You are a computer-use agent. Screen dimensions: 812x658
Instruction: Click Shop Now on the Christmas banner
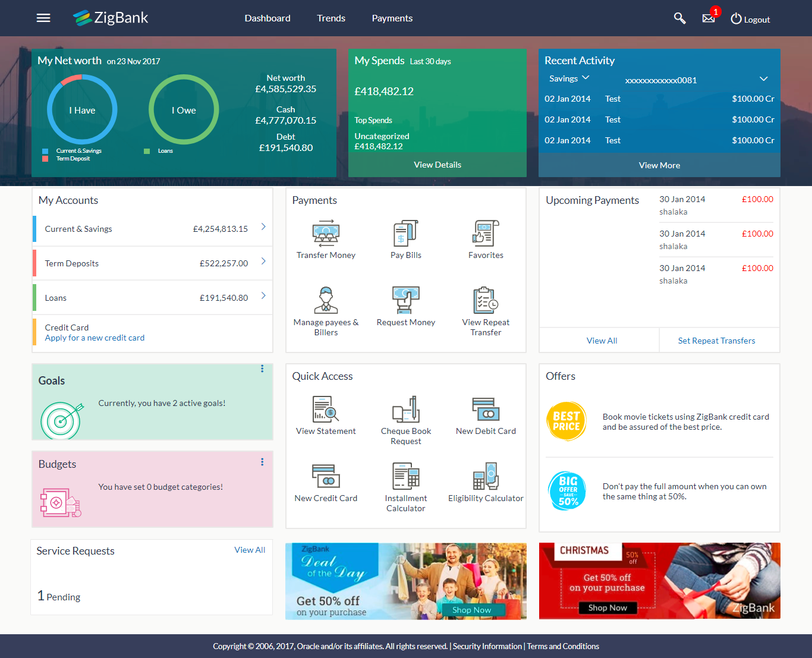[608, 607]
